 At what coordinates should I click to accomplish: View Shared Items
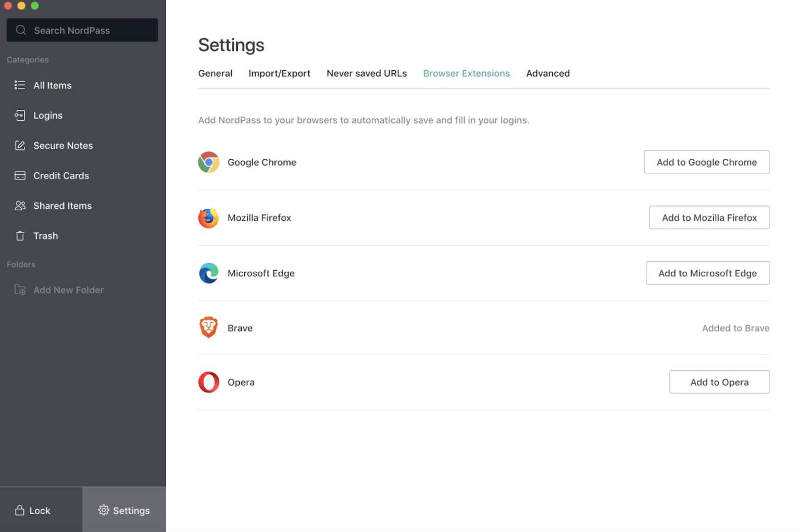click(x=63, y=206)
